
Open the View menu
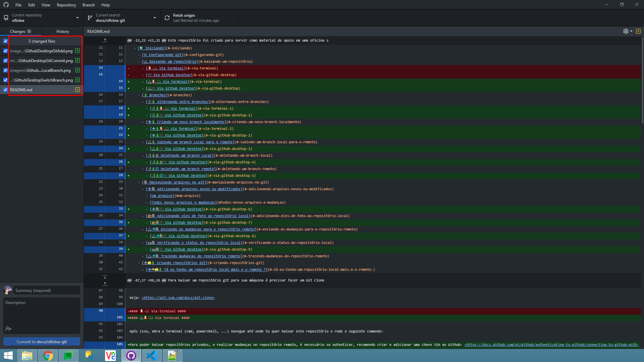46,5
